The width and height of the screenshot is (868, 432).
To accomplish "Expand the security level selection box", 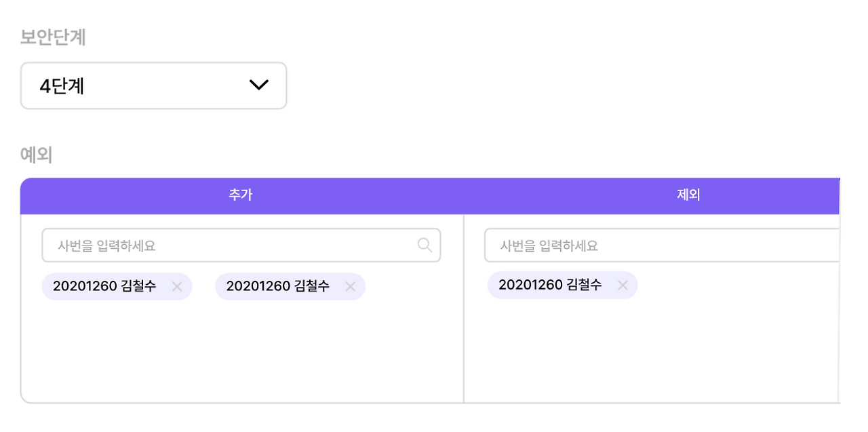I will click(153, 85).
